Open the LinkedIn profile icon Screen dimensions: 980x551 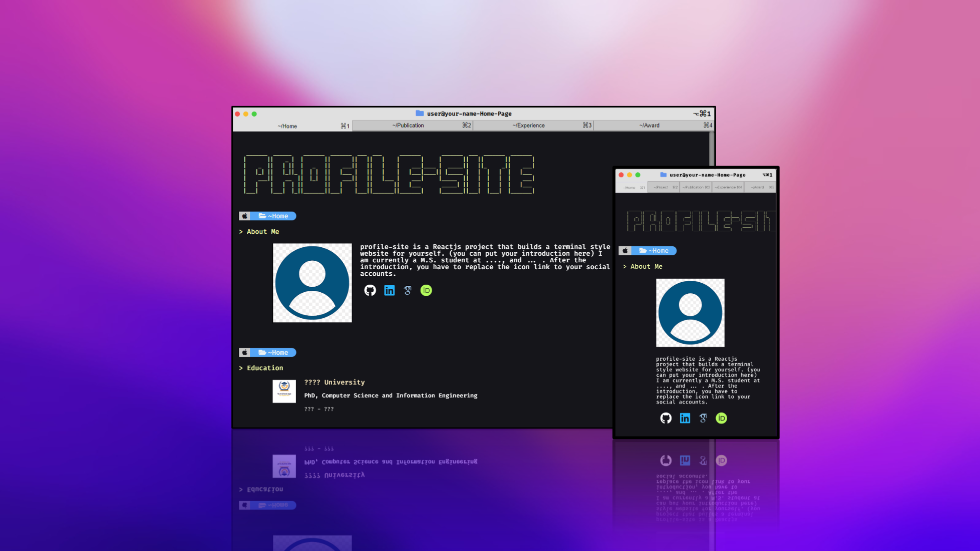click(x=389, y=290)
